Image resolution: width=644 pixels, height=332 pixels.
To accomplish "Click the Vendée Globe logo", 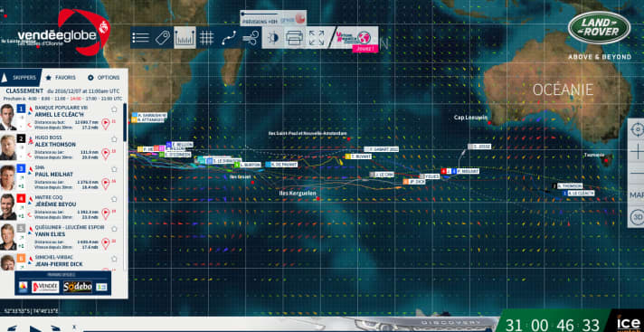I will click(x=63, y=33).
